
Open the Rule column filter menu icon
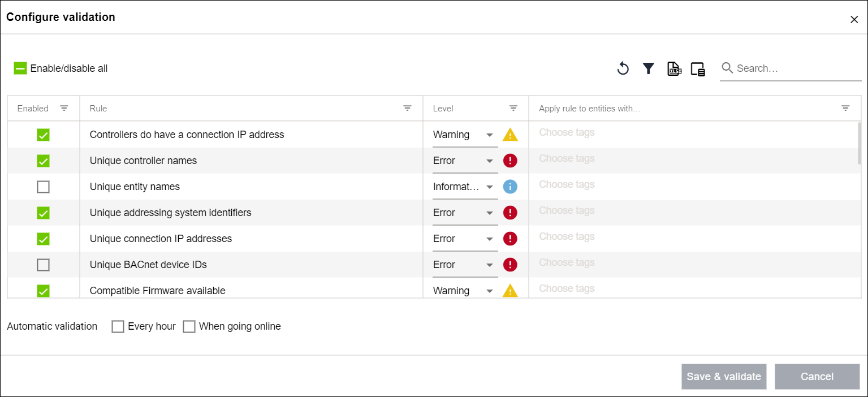(x=407, y=108)
